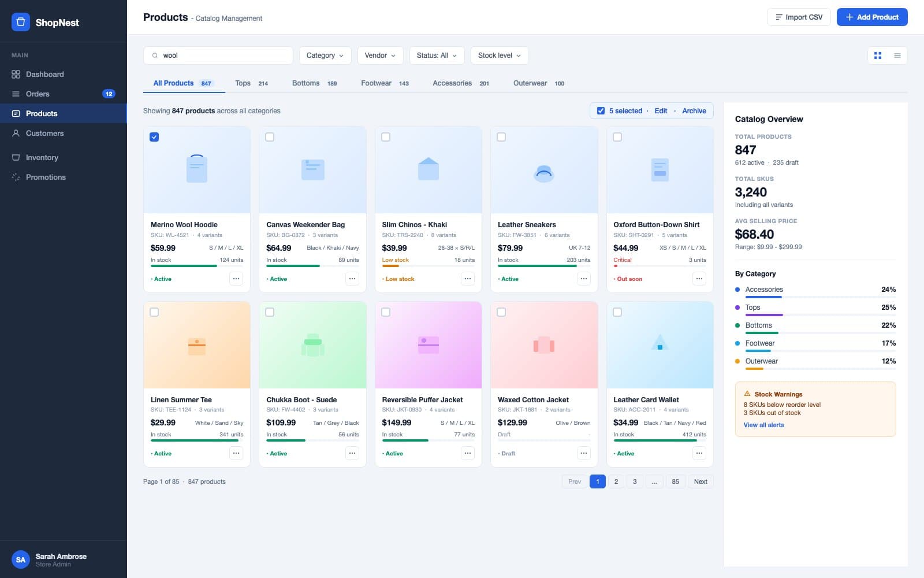Click View all alerts link
924x578 pixels.
763,425
